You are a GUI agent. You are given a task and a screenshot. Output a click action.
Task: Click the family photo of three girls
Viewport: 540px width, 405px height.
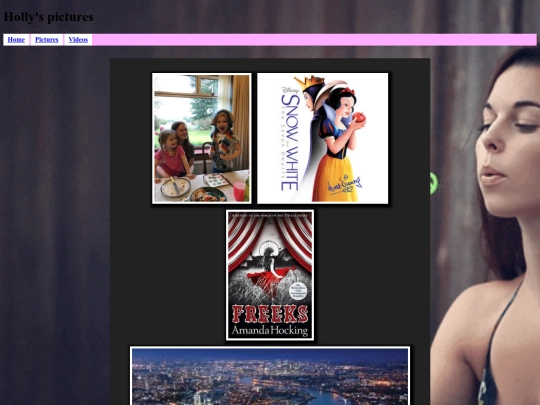click(202, 138)
